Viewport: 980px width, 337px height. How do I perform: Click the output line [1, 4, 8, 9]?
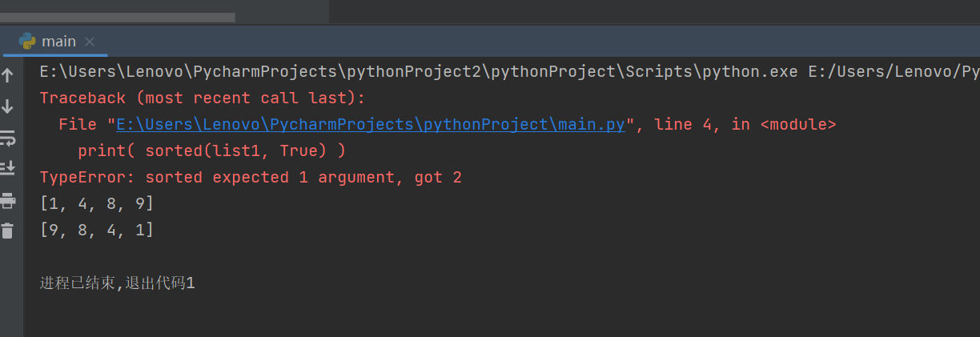(x=97, y=204)
